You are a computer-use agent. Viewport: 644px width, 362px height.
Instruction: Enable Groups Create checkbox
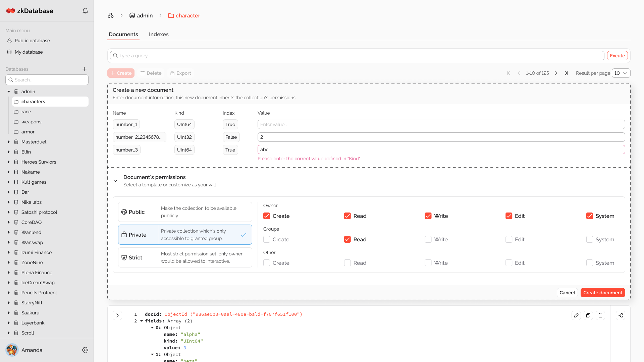point(267,240)
